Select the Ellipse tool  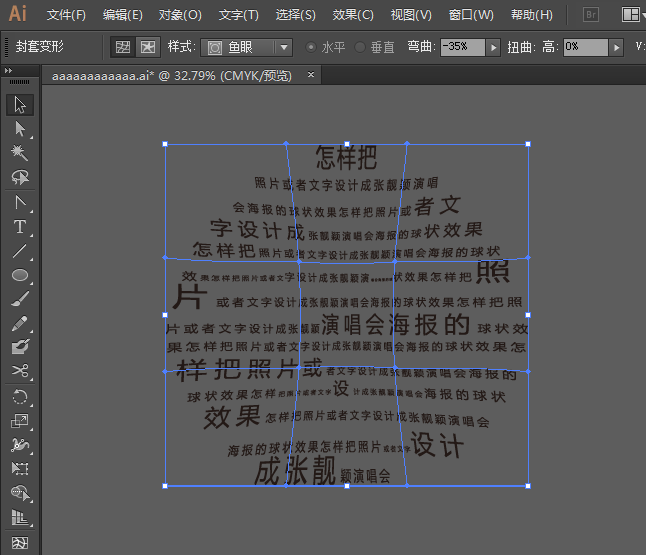pos(20,275)
